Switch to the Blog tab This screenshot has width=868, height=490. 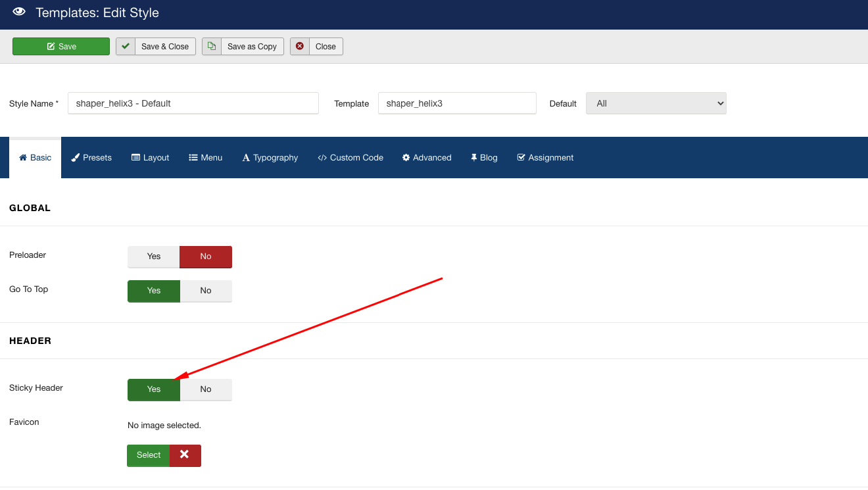[484, 158]
